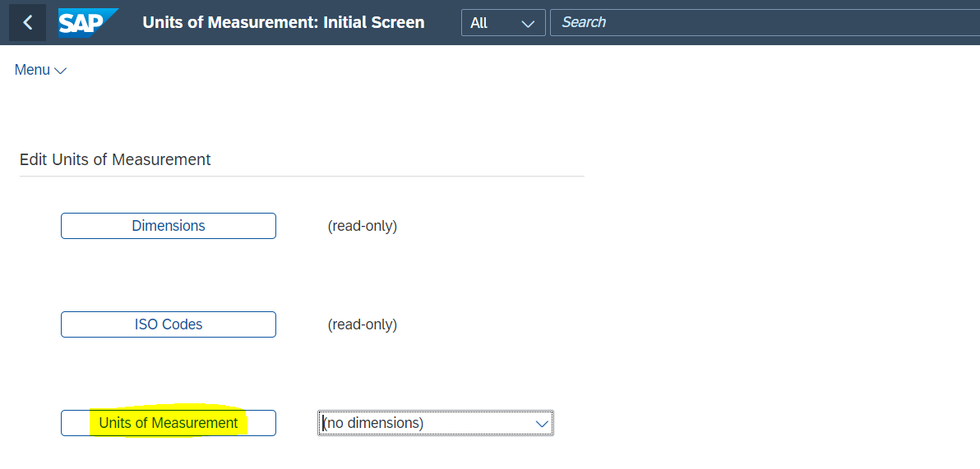The width and height of the screenshot is (980, 469).
Task: Open the ISO Codes view
Action: pyautogui.click(x=168, y=324)
